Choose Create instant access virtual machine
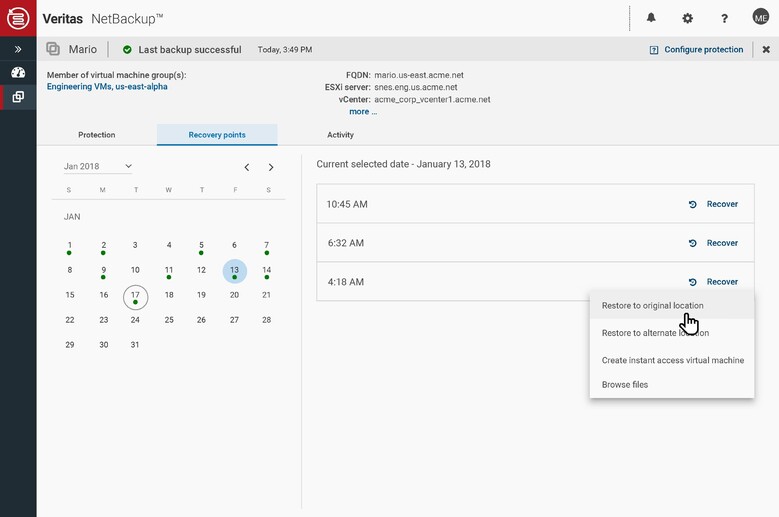Image resolution: width=779 pixels, height=517 pixels. (x=672, y=360)
